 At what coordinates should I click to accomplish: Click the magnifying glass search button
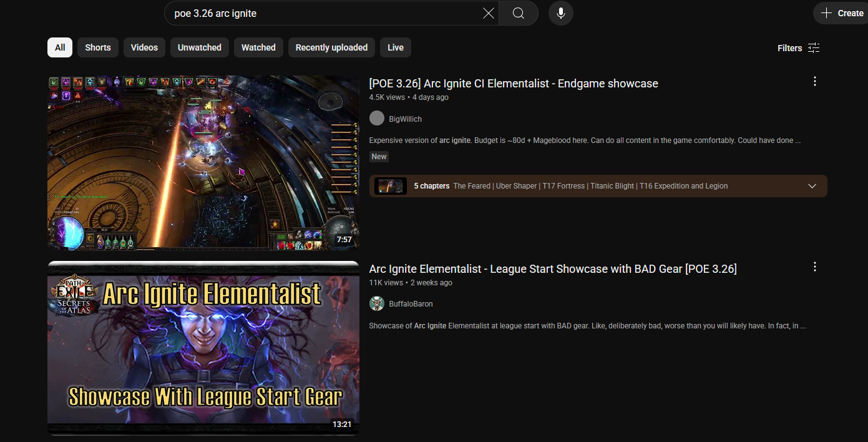pyautogui.click(x=519, y=13)
